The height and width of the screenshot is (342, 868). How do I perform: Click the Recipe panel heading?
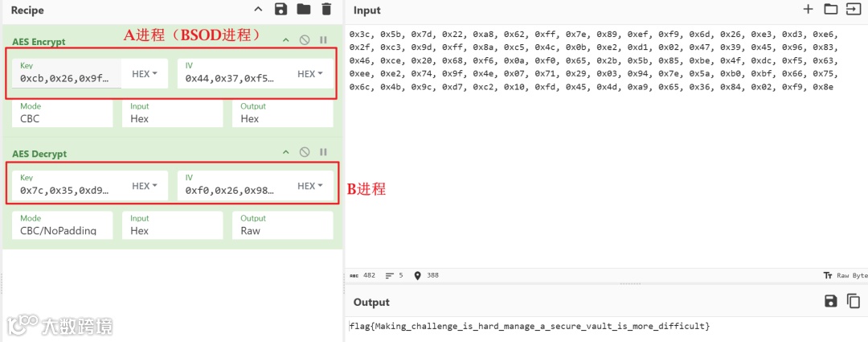pyautogui.click(x=27, y=10)
